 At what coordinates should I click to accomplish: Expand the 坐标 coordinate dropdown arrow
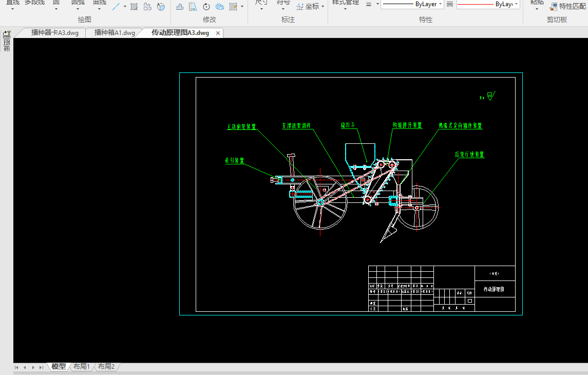pyautogui.click(x=323, y=6)
